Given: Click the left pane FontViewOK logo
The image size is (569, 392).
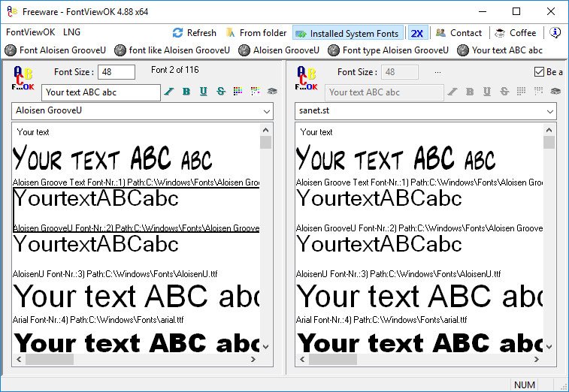Looking at the screenshot, I should [x=23, y=78].
